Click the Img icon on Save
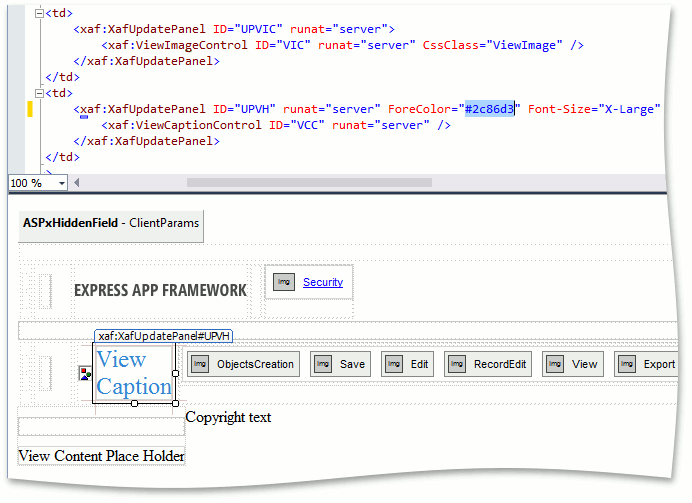The width and height of the screenshot is (692, 503). tap(323, 364)
